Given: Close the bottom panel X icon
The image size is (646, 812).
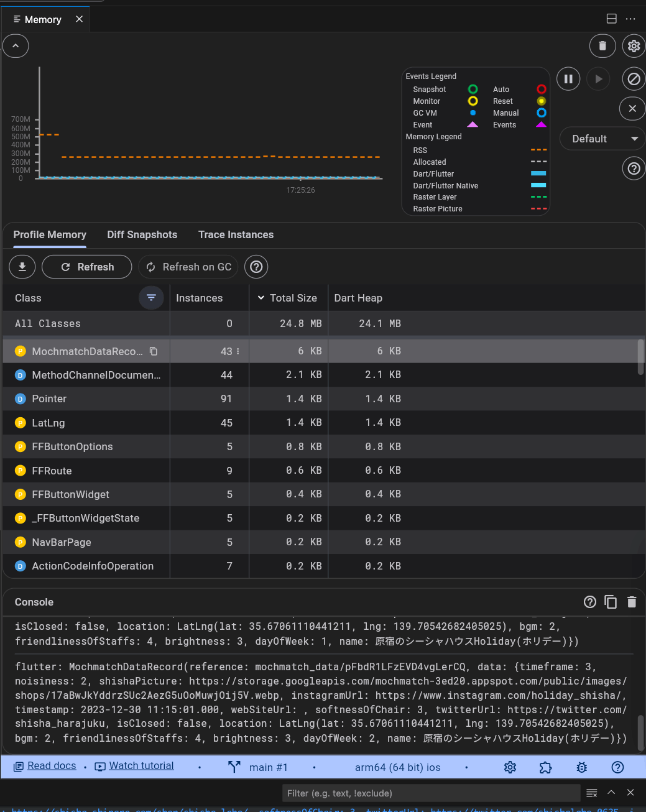Looking at the screenshot, I should pyautogui.click(x=630, y=792).
